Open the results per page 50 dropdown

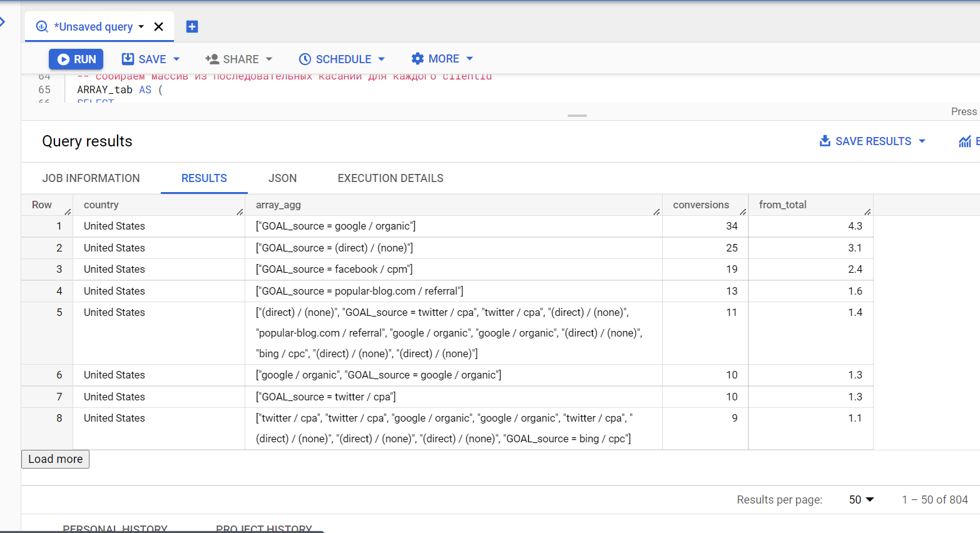[861, 499]
